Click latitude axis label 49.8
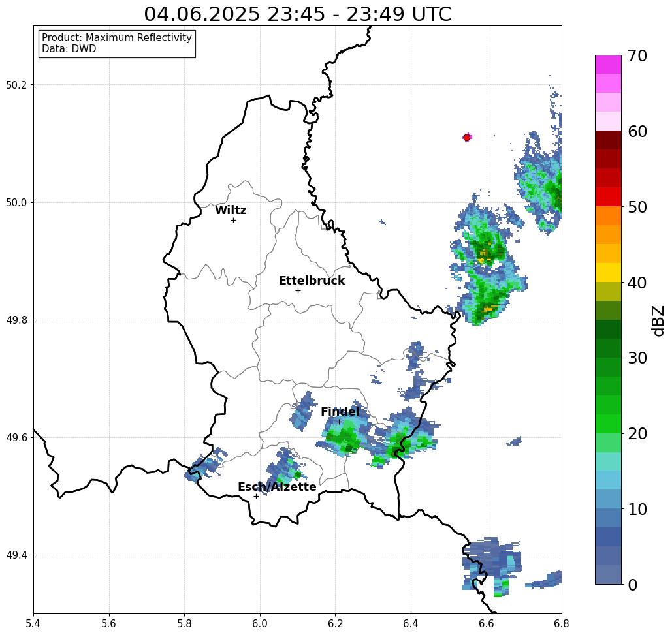 tap(16, 320)
